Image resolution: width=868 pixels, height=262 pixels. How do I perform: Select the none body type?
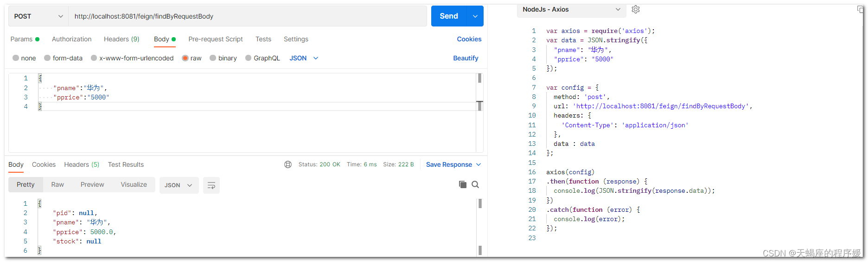(16, 58)
